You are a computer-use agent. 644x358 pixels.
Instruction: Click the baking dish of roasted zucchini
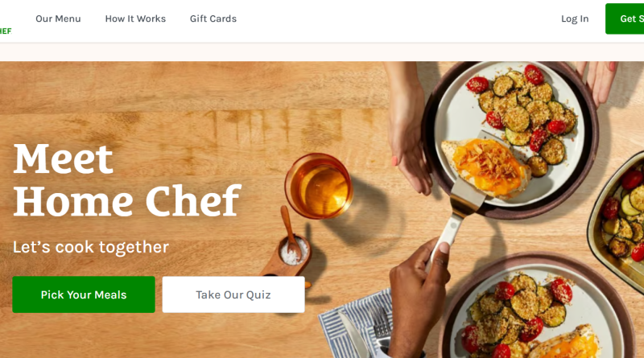(x=617, y=222)
